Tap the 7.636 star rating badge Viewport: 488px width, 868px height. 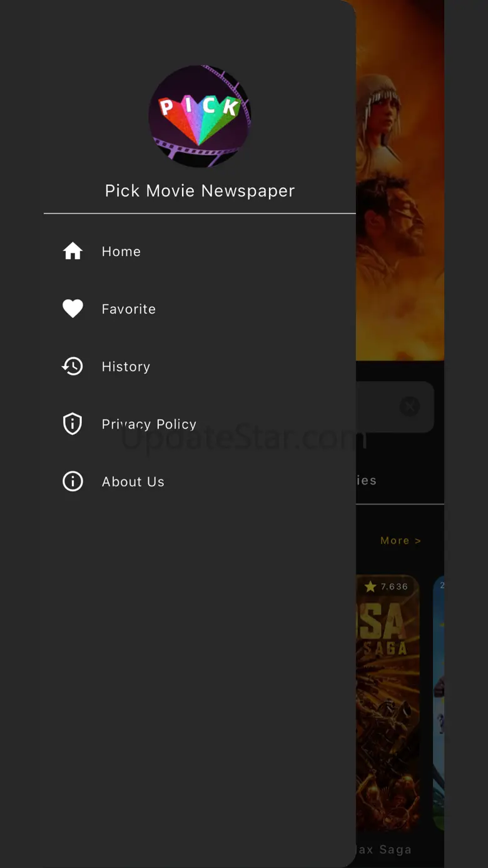(x=386, y=586)
